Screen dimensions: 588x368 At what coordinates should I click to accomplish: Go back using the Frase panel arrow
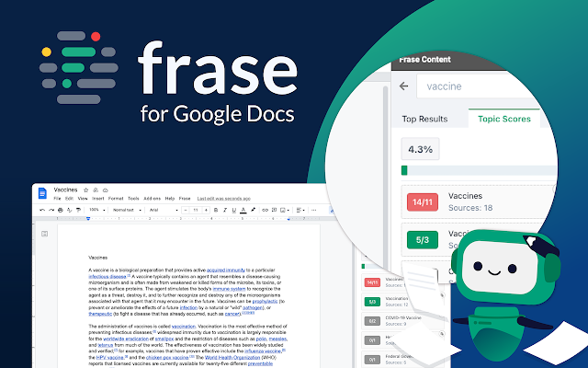(x=404, y=86)
